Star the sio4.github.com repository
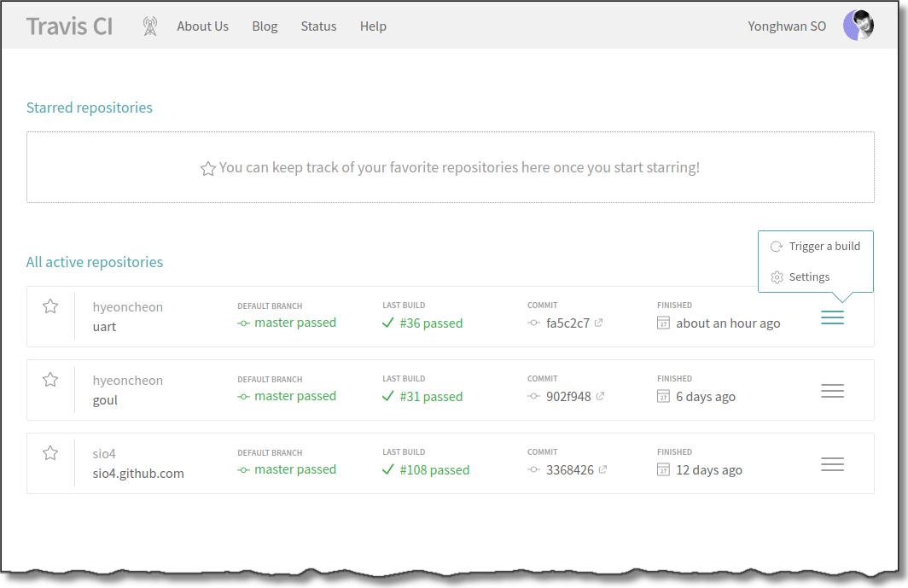This screenshot has width=908, height=588. click(50, 453)
